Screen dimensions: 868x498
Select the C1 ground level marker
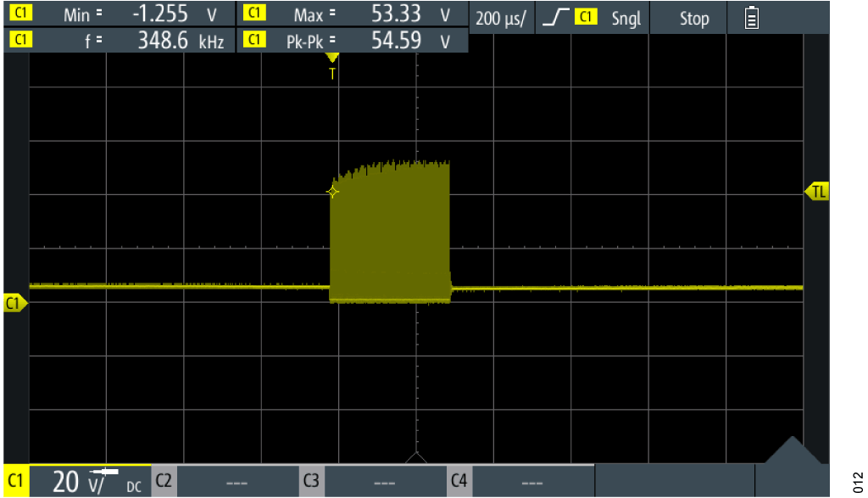[x=14, y=303]
